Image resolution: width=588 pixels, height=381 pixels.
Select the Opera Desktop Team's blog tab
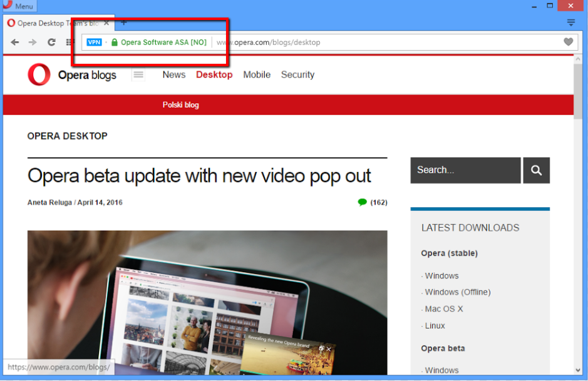point(58,23)
